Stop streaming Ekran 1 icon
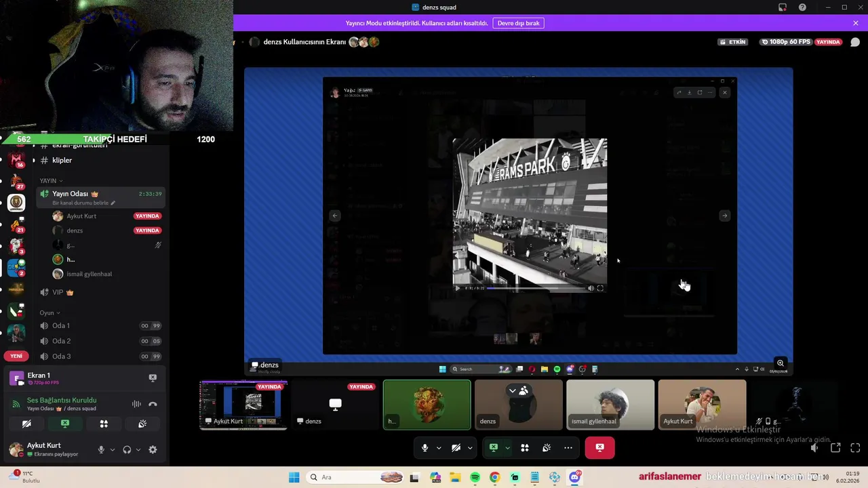The image size is (868, 488). 153,378
